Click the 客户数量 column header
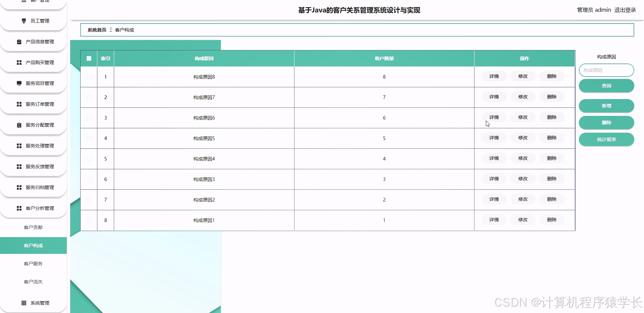Image resolution: width=644 pixels, height=313 pixels. pyautogui.click(x=384, y=58)
